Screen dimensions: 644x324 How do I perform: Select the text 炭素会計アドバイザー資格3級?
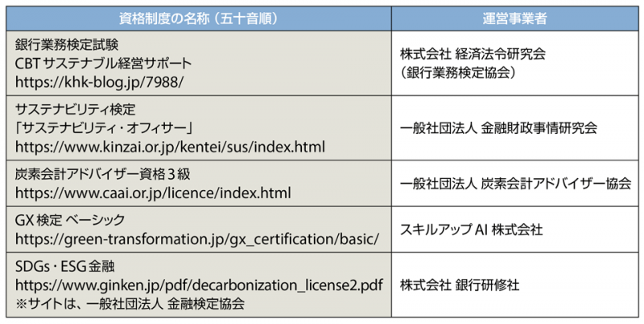click(103, 174)
